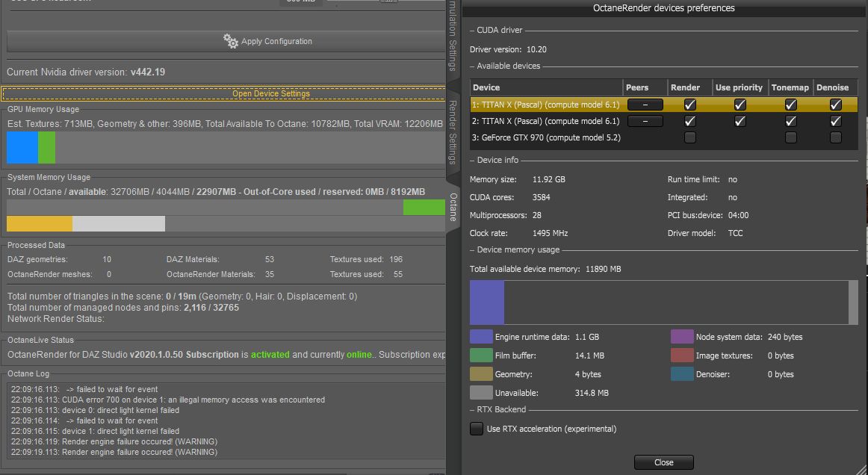Click the DAZ Materials count 53
This screenshot has height=475, width=868.
click(x=270, y=259)
